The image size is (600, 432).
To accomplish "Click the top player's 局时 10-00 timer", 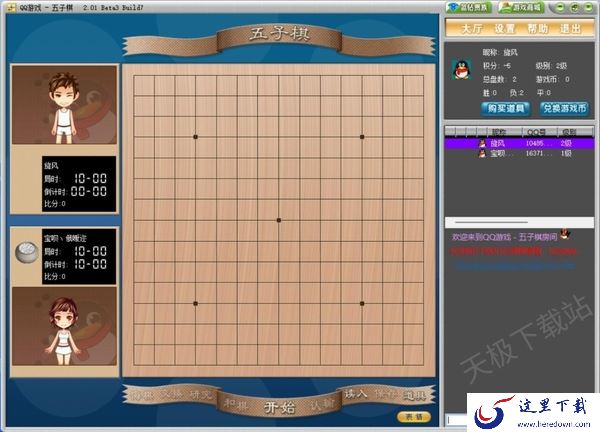I will click(x=90, y=178).
